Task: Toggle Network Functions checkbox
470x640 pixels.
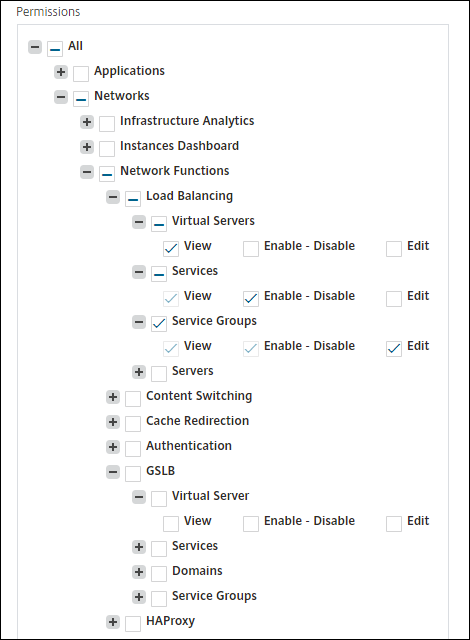Action: click(x=107, y=173)
